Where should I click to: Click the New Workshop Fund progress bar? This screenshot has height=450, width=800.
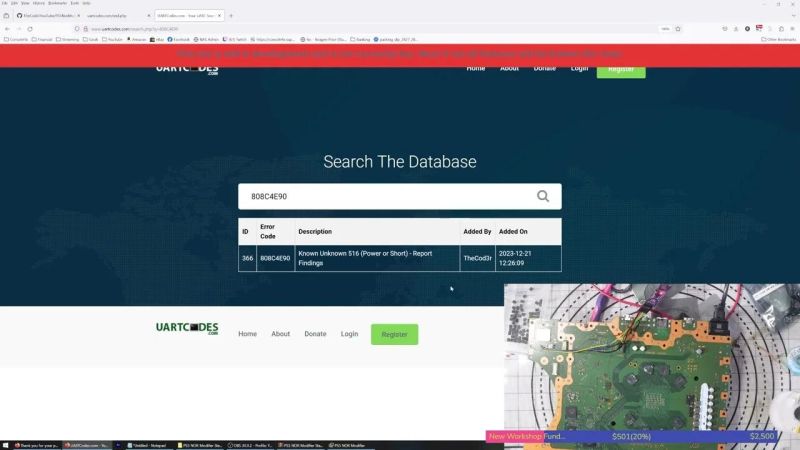(633, 436)
